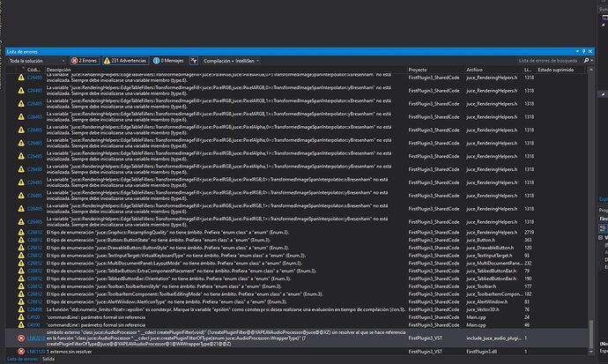The height and width of the screenshot is (364, 608).
Task: Open C26498 link for epsilon constexpr warning
Action: coord(35,309)
